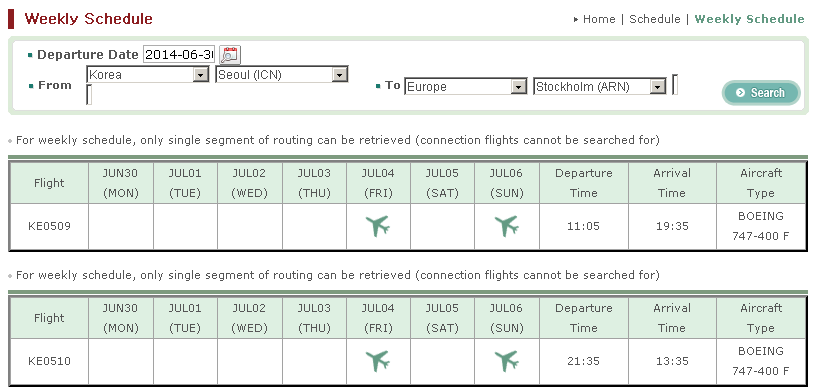
Task: Click the 11:05 departure time cell
Action: coord(584,226)
